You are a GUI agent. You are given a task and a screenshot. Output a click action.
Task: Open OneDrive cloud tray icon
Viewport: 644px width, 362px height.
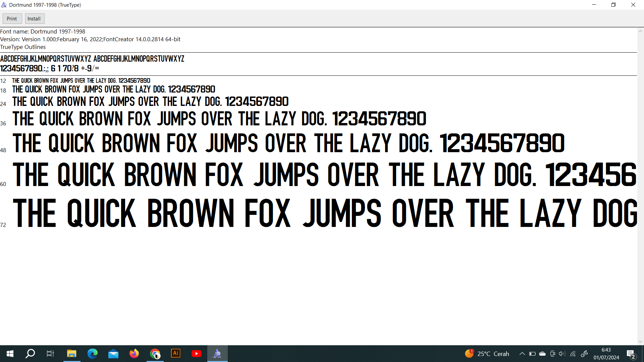click(542, 354)
